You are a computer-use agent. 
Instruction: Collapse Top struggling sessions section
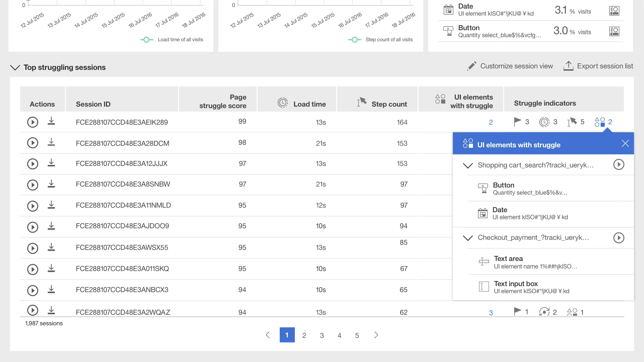tap(15, 67)
